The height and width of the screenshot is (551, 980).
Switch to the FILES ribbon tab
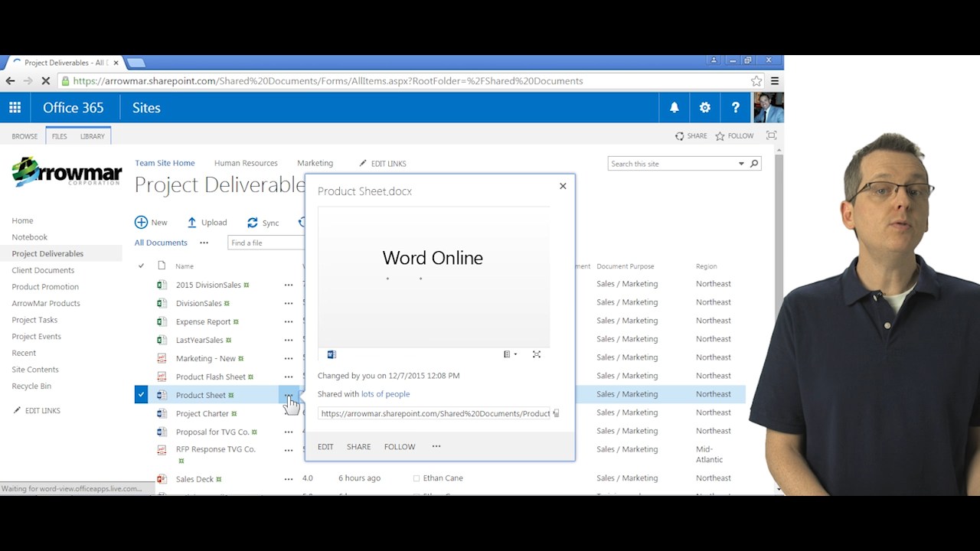[59, 136]
